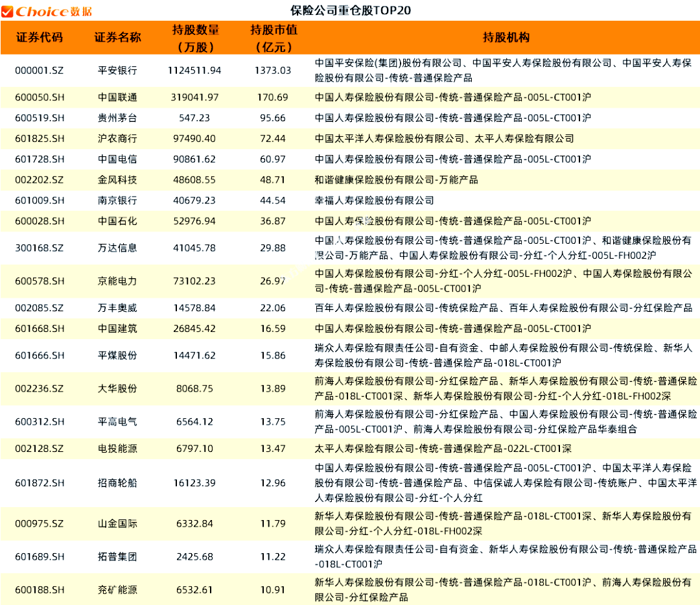
Task: Click the Choice数据 logo
Action: click(x=47, y=11)
